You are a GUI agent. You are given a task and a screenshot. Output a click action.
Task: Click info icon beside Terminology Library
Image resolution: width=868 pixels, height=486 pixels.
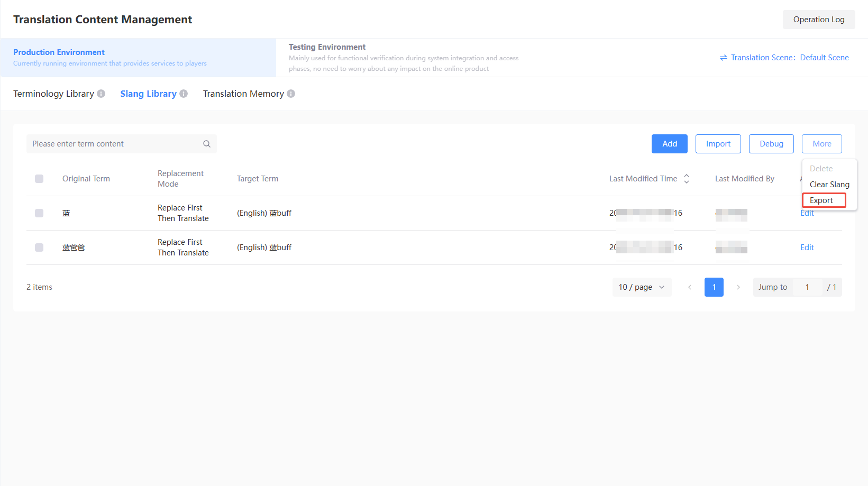pos(101,94)
